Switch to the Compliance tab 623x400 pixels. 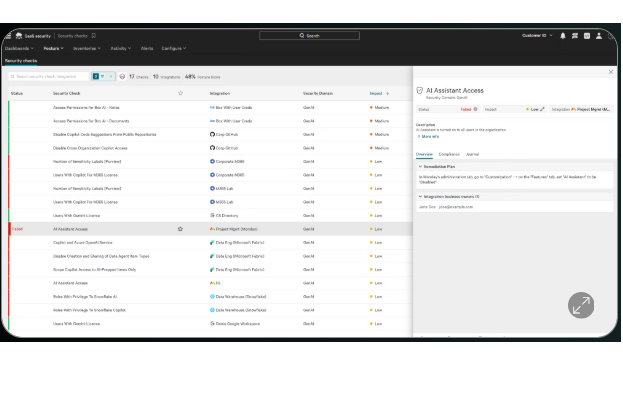448,154
